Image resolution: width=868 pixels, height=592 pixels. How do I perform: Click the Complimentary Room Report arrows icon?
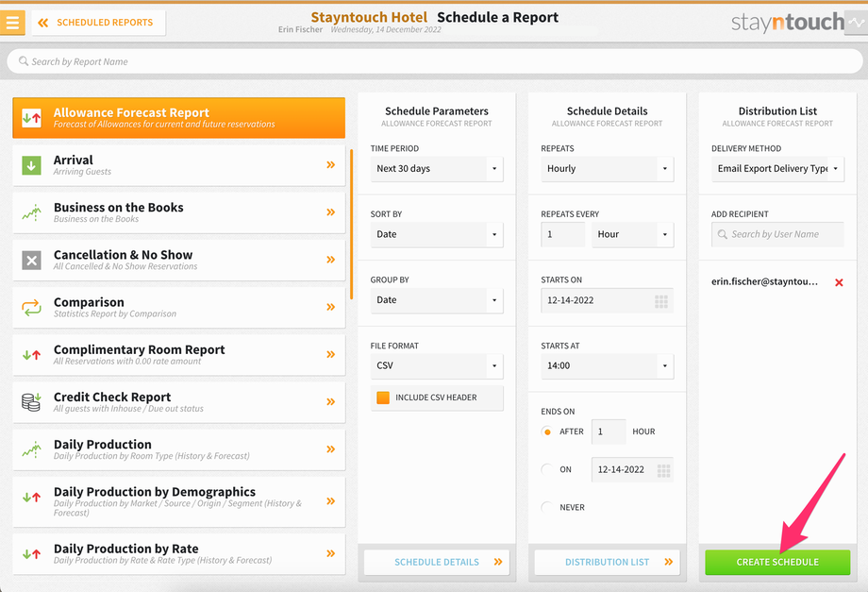[x=31, y=355]
